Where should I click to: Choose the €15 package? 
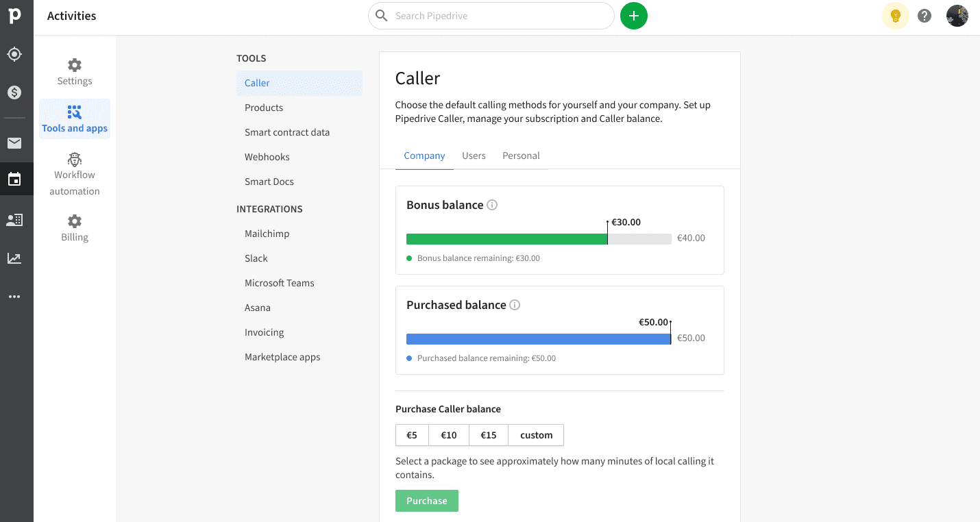[x=489, y=435]
